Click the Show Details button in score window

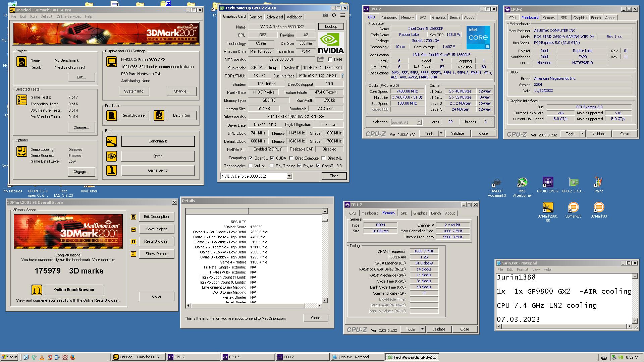[156, 254]
